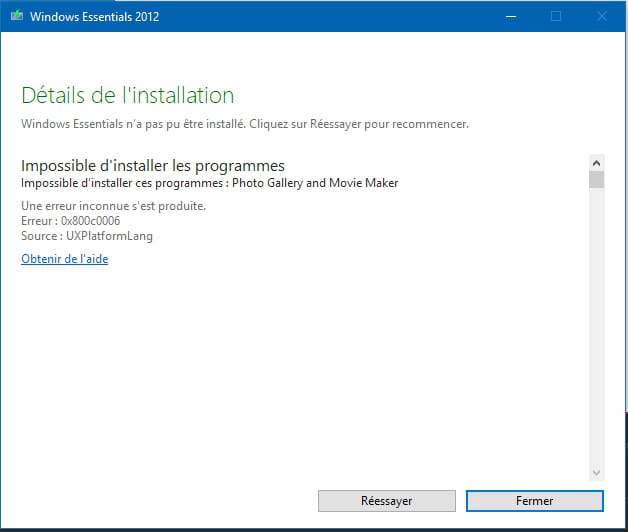Click the Détails de l'installation heading
Screen dimensions: 628x532
tap(127, 95)
